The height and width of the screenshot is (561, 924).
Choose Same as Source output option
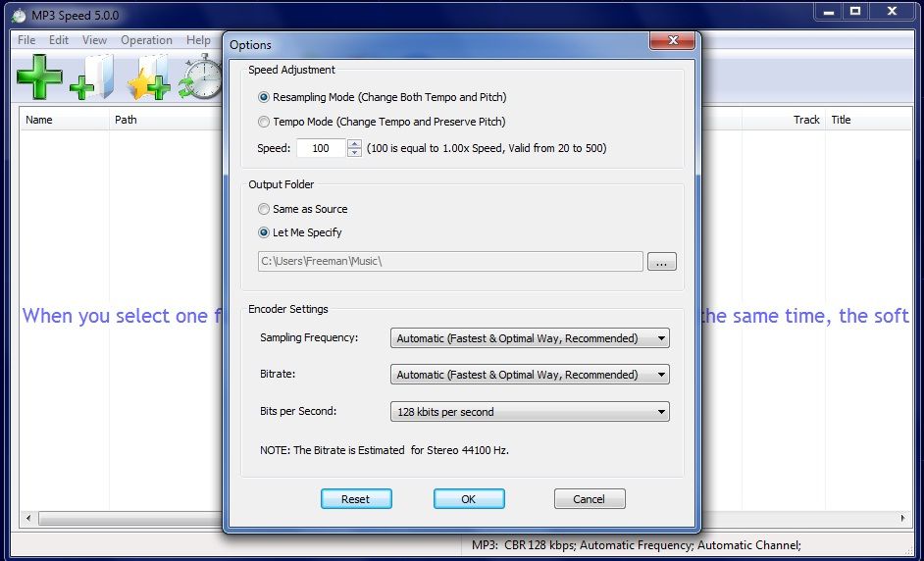click(x=264, y=209)
